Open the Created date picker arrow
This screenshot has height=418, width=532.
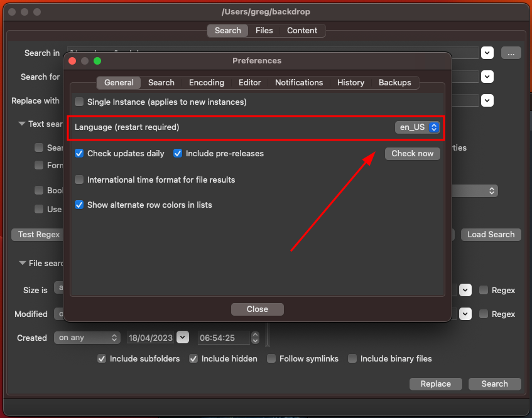(183, 337)
